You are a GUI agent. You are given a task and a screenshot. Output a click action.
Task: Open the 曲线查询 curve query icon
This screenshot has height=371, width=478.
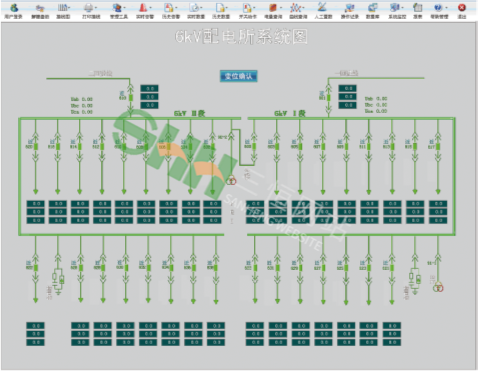coord(295,8)
